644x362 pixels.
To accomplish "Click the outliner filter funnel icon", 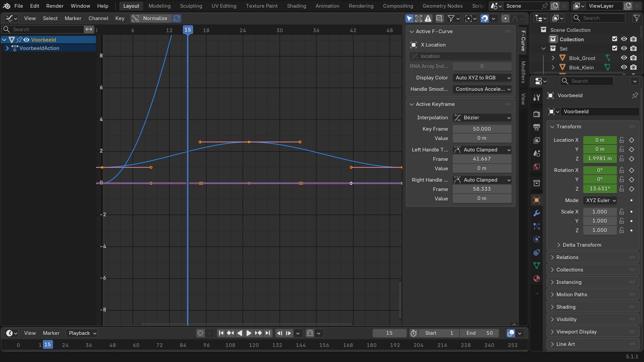I will coord(636,18).
